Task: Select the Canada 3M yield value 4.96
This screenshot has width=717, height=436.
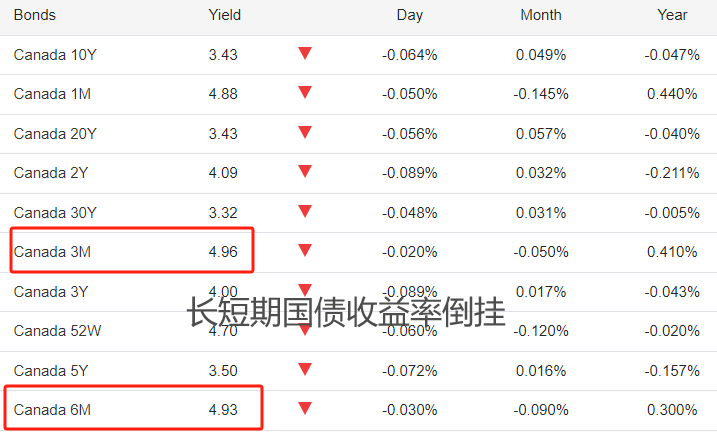Action: pyautogui.click(x=223, y=252)
